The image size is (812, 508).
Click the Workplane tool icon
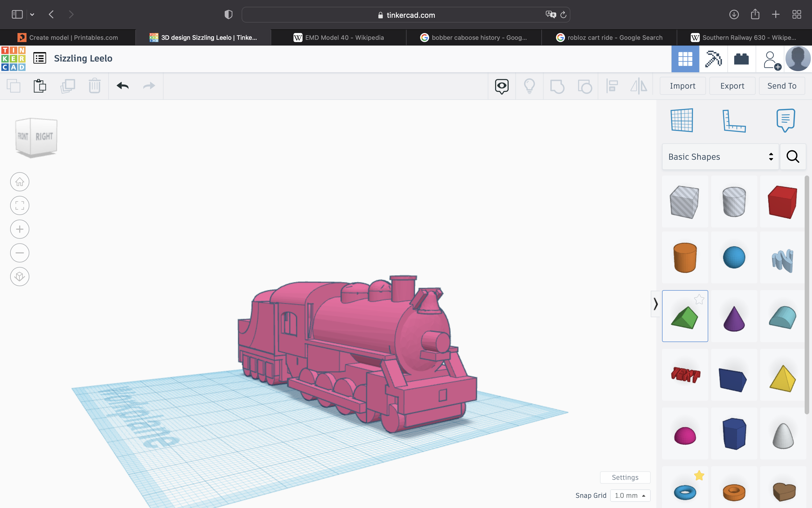[682, 120]
